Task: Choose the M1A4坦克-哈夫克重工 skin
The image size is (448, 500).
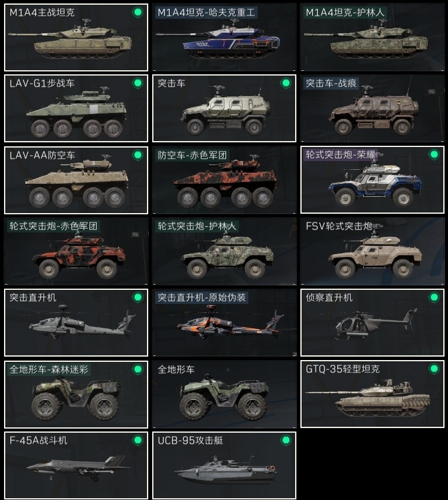Action: point(224,37)
